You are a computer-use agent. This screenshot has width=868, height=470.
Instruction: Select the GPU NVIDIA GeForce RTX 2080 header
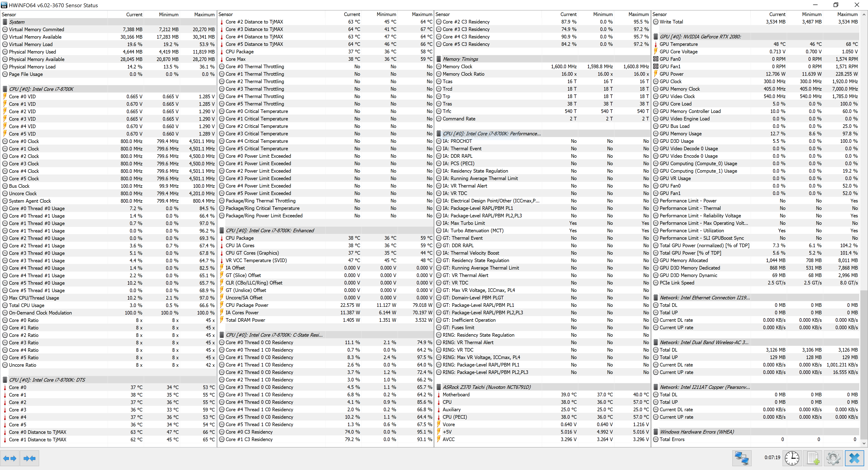pos(700,37)
